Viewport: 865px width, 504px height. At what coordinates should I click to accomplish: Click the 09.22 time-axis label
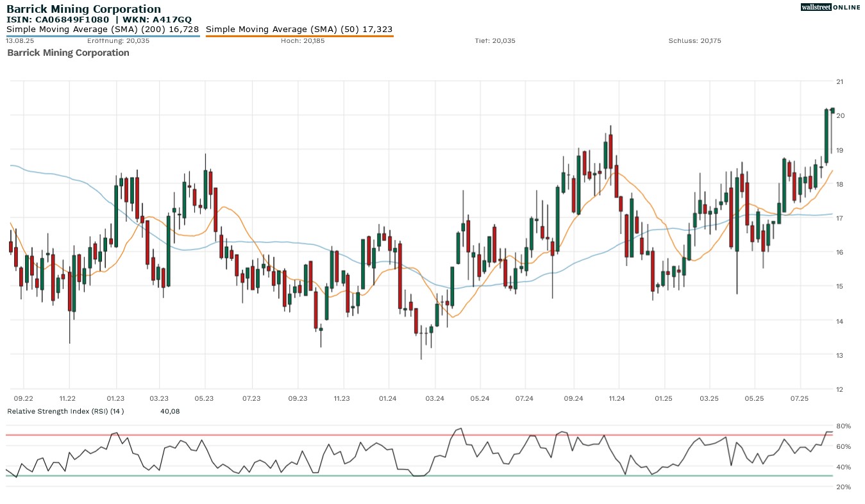pyautogui.click(x=24, y=399)
